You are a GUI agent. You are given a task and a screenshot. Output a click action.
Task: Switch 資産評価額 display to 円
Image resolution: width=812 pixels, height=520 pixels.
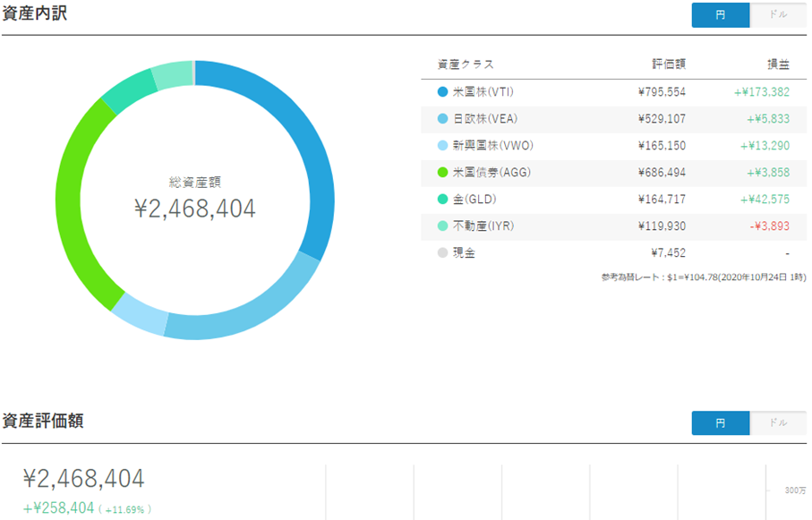721,422
